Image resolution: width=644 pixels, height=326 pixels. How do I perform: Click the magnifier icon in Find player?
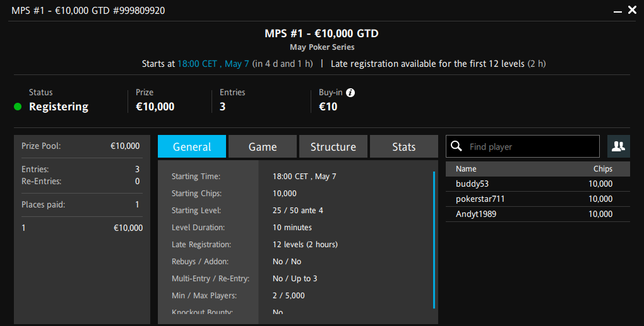[x=456, y=146]
